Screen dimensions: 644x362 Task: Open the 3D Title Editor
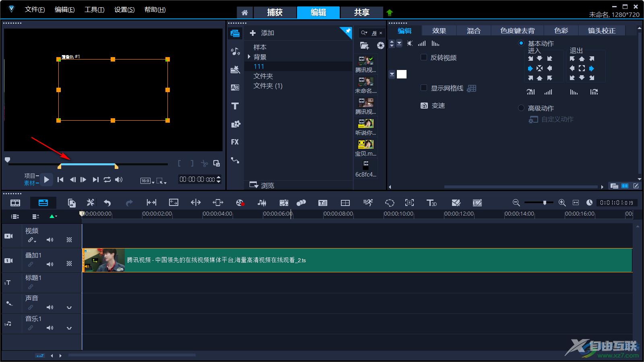click(x=431, y=203)
